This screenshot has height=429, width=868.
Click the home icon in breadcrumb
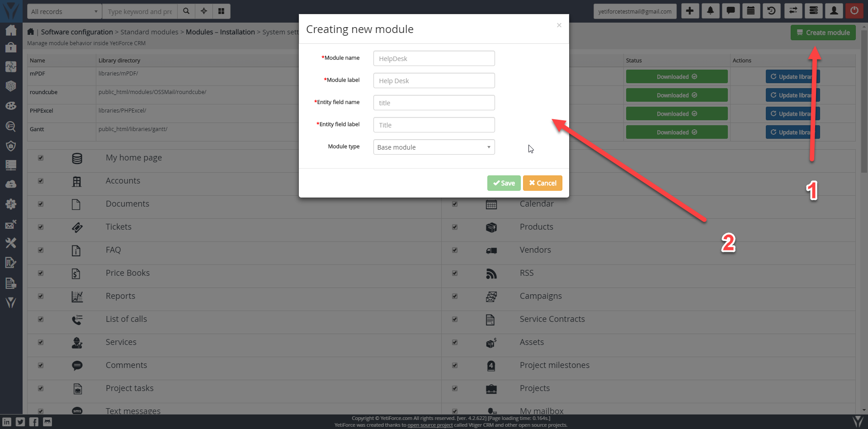[x=31, y=32]
